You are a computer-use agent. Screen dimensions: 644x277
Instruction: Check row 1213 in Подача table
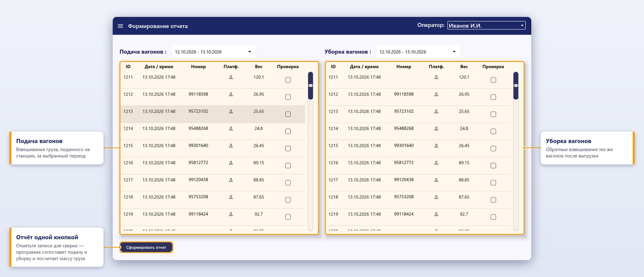pyautogui.click(x=288, y=114)
